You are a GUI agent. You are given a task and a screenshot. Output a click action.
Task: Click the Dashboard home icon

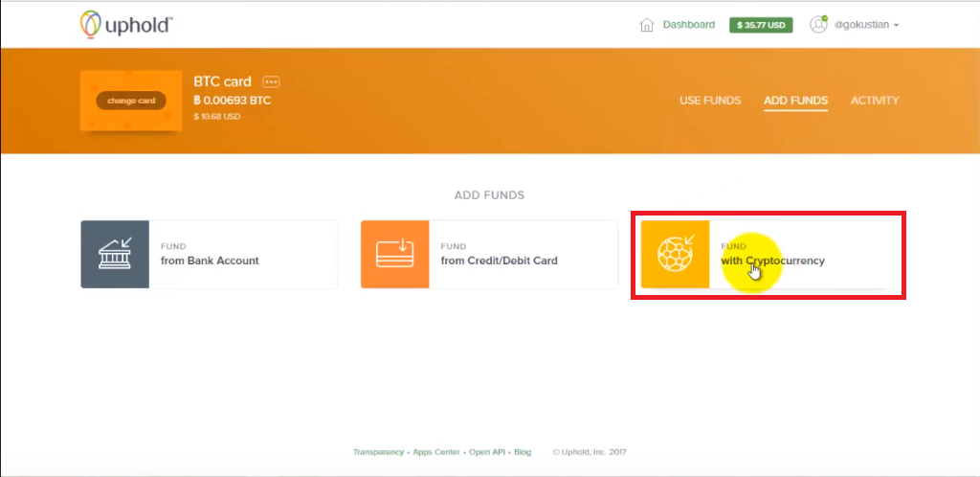[647, 25]
